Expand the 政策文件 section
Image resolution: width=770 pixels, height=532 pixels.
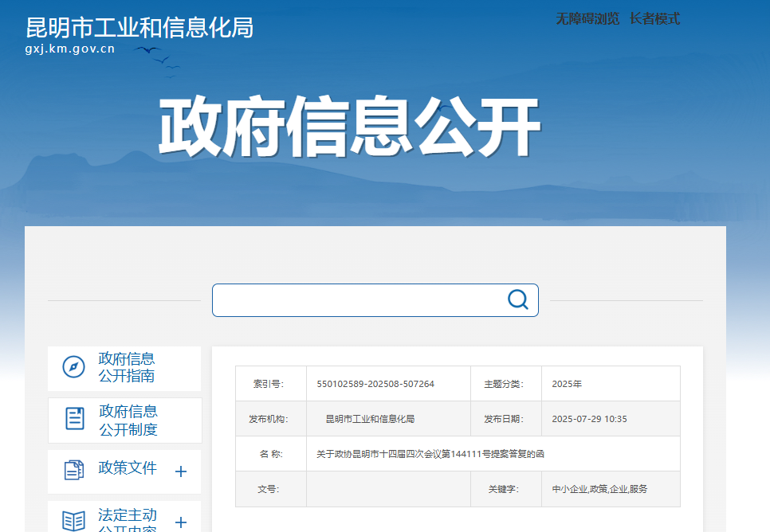[183, 471]
